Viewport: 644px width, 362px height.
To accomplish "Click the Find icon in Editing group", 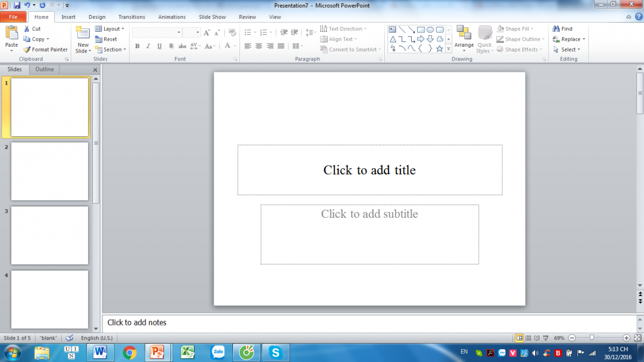I will tap(562, 29).
